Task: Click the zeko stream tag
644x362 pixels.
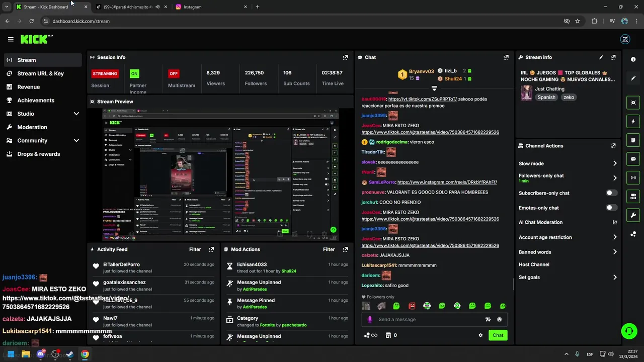Action: click(x=569, y=98)
